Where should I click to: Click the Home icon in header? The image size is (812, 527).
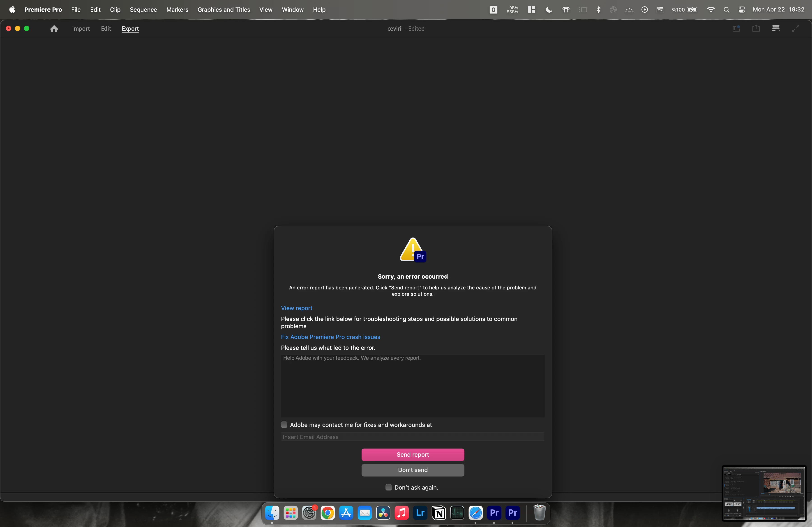54,29
